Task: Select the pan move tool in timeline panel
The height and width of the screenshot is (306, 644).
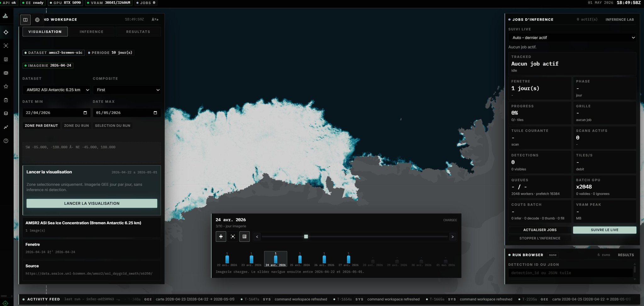Action: coord(221,236)
